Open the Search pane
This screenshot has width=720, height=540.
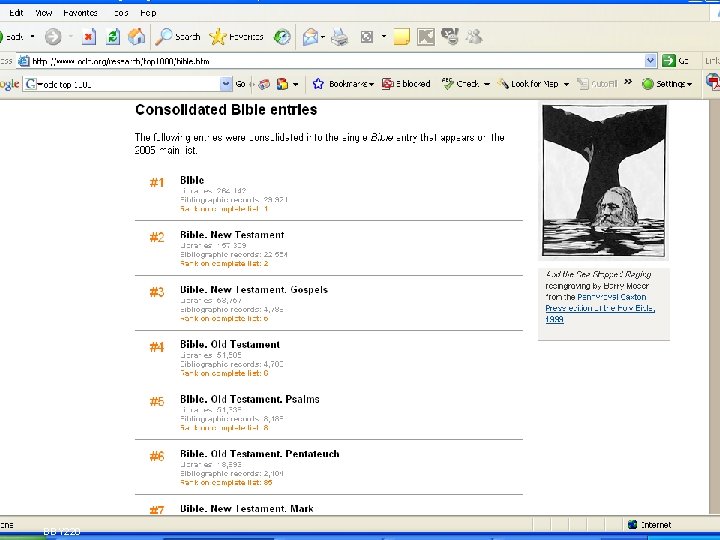point(178,37)
